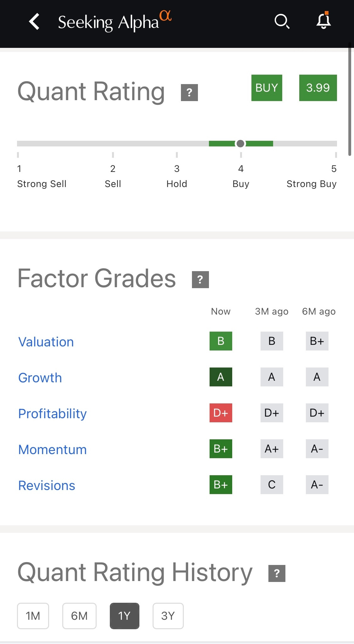Open Quant Rating help question mark

(189, 92)
